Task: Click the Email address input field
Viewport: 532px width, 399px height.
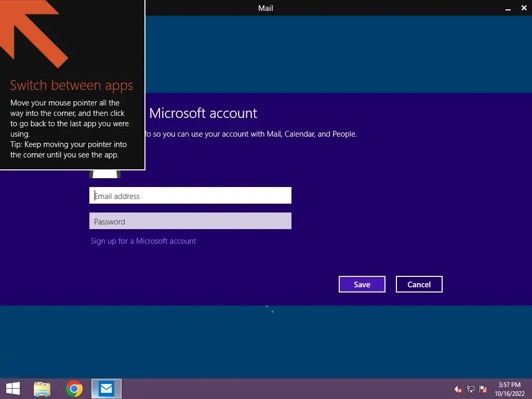Action: click(x=190, y=195)
